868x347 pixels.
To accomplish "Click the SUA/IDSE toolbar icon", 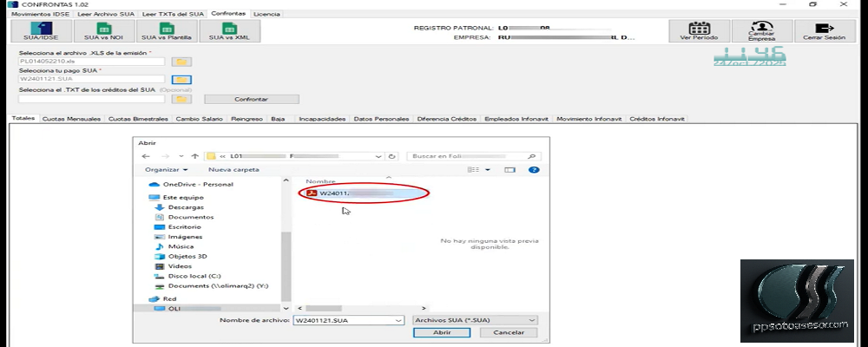I will 40,32.
